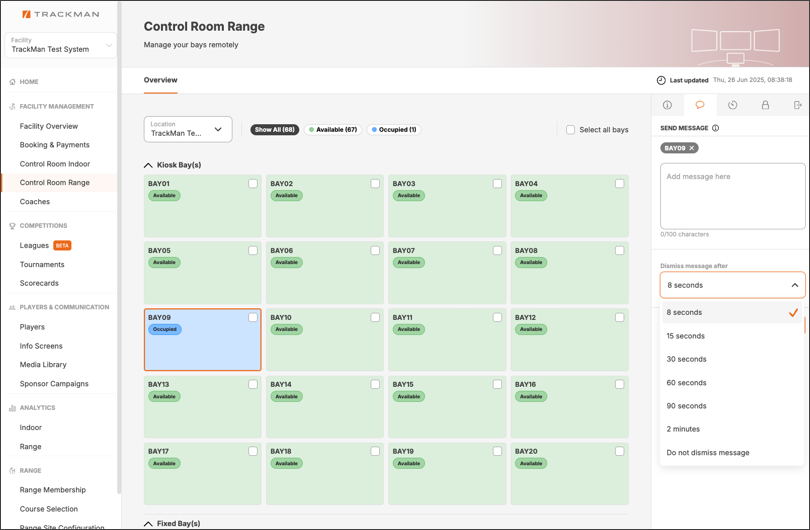The height and width of the screenshot is (530, 810).
Task: Open the Location dropdown
Action: tap(188, 129)
